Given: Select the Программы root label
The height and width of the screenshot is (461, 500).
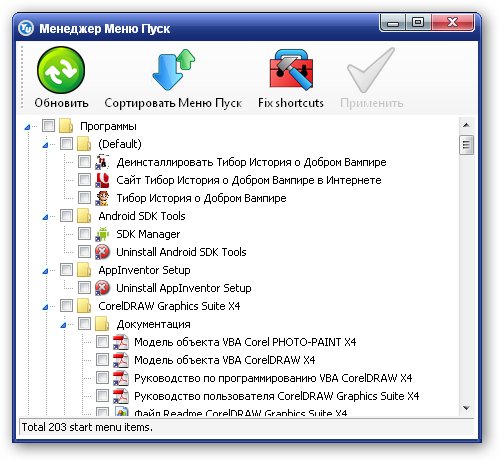Looking at the screenshot, I should [108, 127].
